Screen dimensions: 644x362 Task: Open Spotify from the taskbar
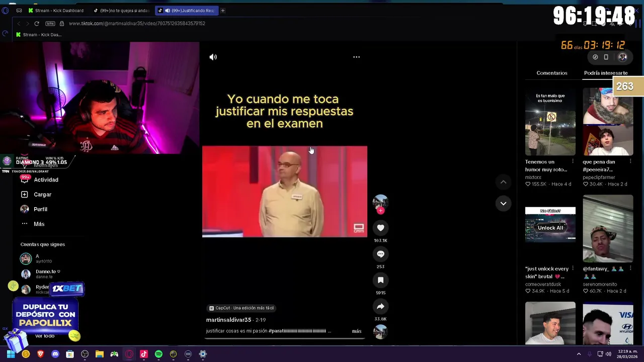(x=158, y=354)
